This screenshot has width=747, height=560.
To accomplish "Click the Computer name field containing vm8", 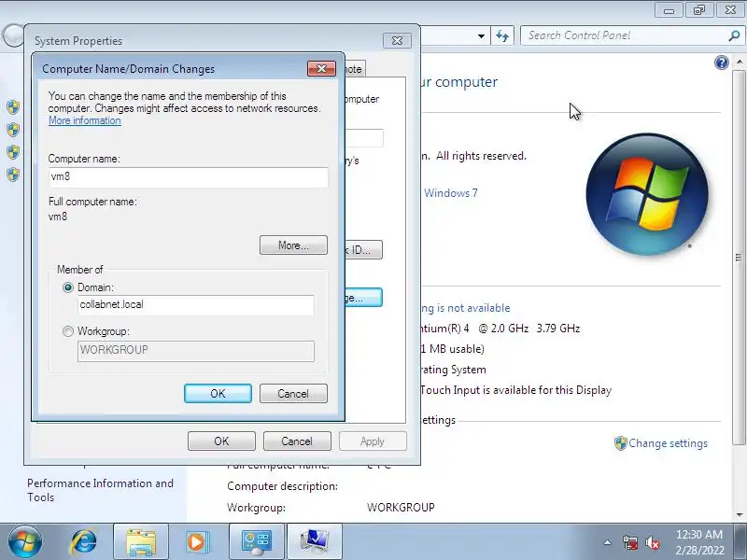I will tap(189, 176).
